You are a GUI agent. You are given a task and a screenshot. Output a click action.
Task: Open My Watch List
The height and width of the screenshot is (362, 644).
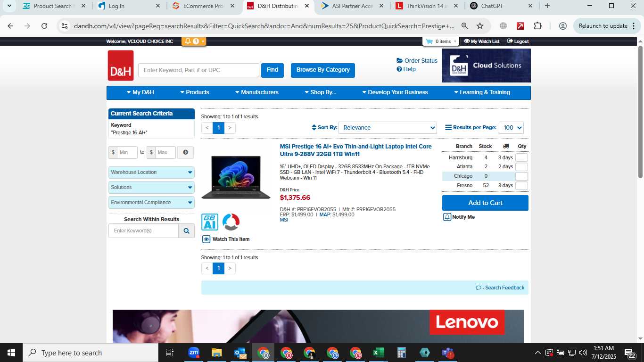click(x=481, y=41)
